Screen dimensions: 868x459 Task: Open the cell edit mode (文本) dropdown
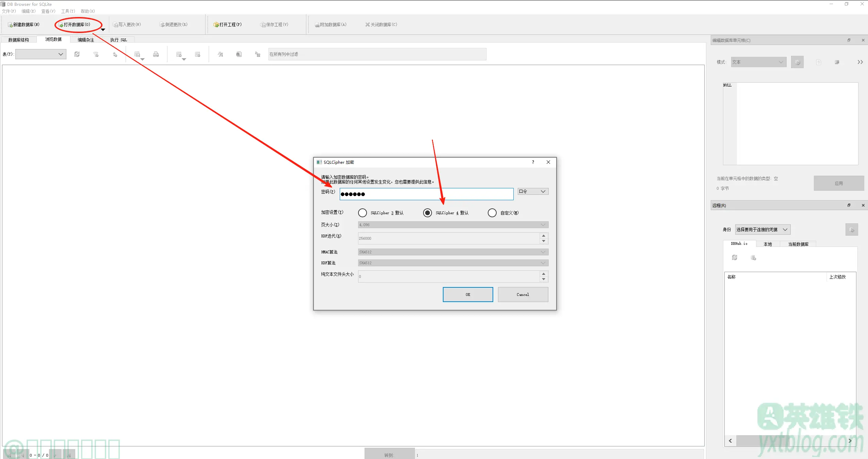tap(759, 62)
